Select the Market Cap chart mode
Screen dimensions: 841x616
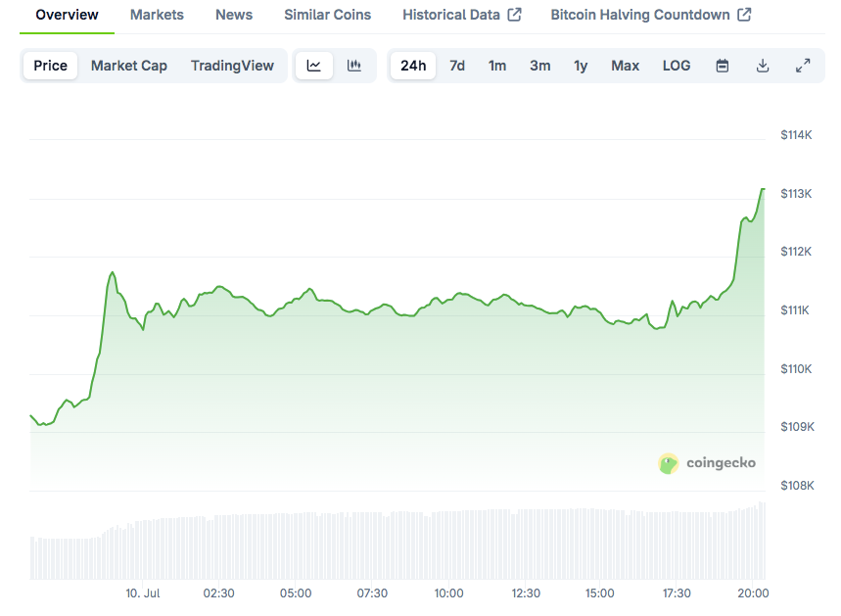tap(129, 66)
